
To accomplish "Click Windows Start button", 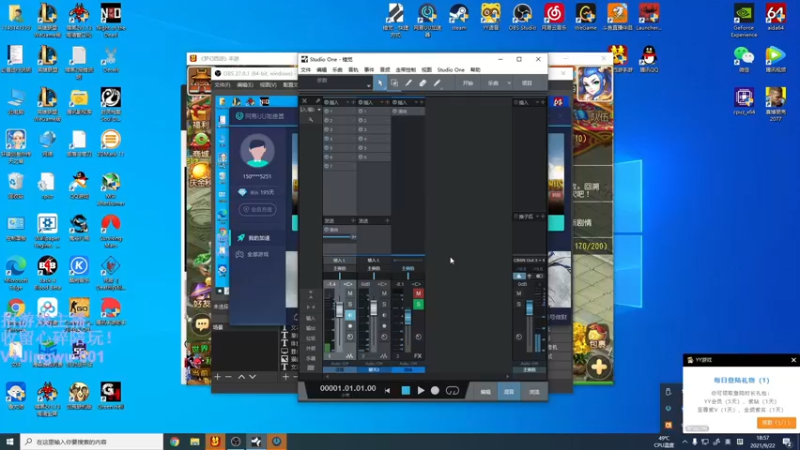I will click(x=10, y=441).
